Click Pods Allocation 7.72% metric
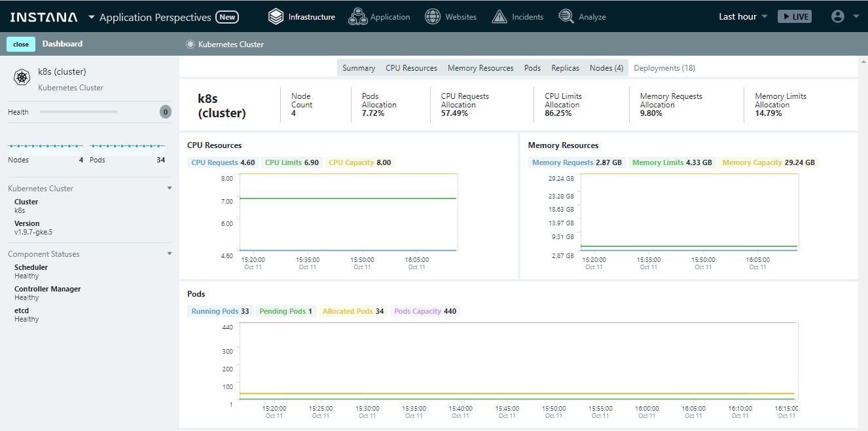 coord(379,105)
